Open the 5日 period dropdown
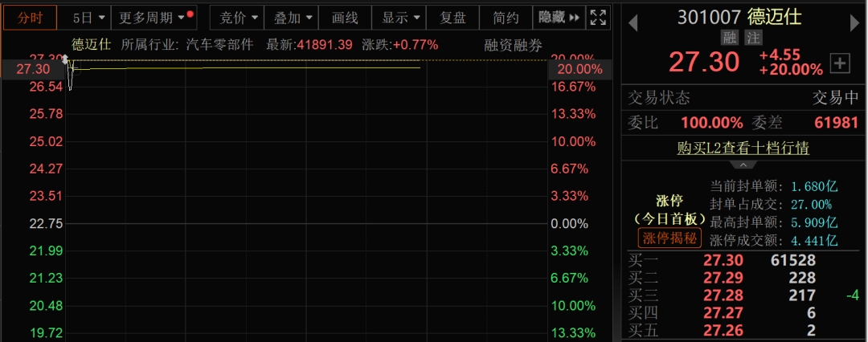This screenshot has width=868, height=342. (x=89, y=18)
